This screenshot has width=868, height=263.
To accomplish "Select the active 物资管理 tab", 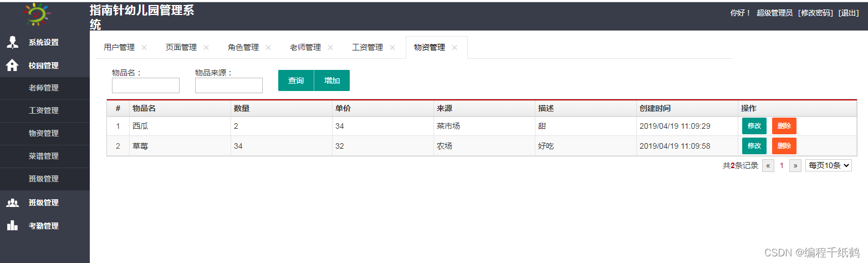I will 430,48.
